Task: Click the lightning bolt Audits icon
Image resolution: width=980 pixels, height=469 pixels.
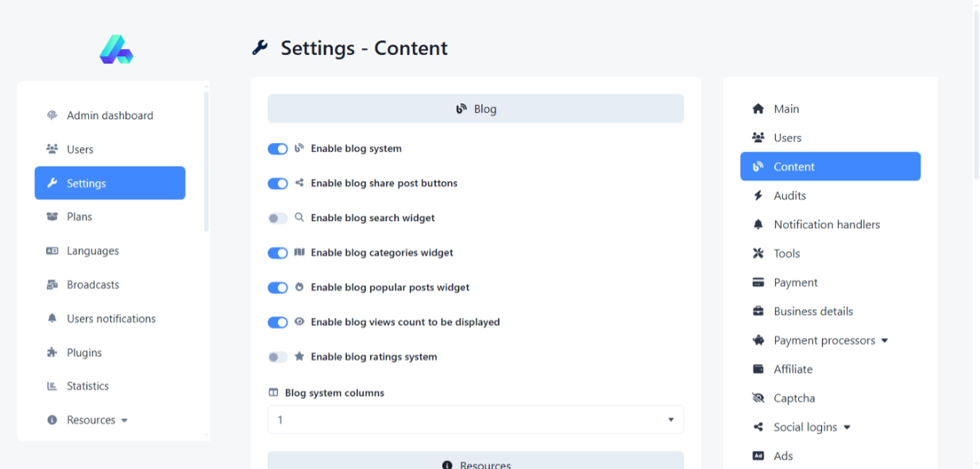Action: click(x=758, y=196)
